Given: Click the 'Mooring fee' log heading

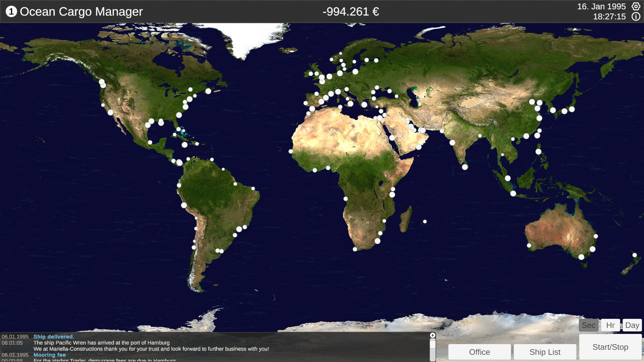Looking at the screenshot, I should 50,355.
